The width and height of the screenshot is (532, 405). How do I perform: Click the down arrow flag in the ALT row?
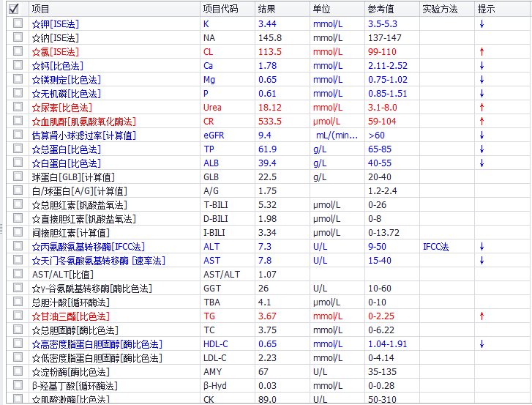pyautogui.click(x=482, y=247)
